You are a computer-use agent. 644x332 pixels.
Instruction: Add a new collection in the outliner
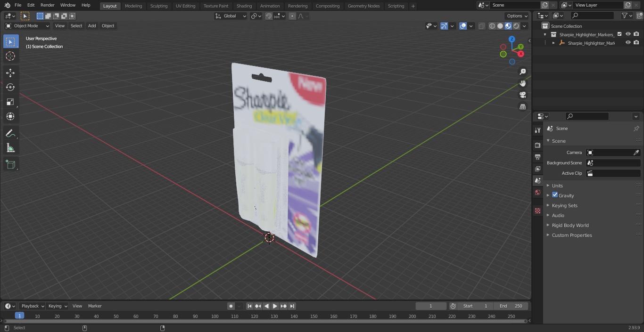(639, 16)
